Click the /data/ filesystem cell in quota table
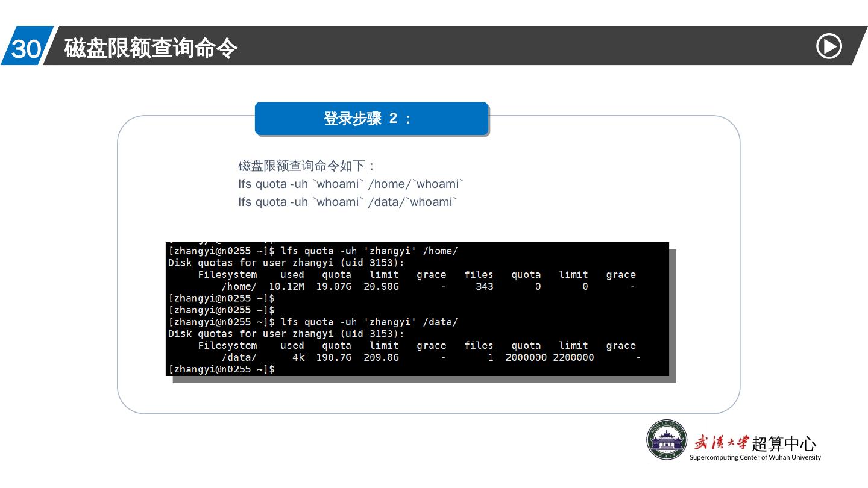 point(239,357)
